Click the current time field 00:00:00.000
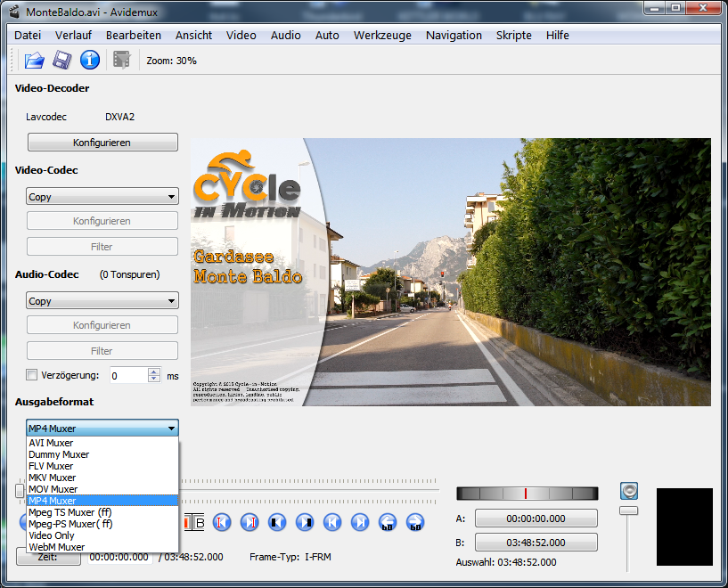The image size is (728, 588). coord(119,557)
